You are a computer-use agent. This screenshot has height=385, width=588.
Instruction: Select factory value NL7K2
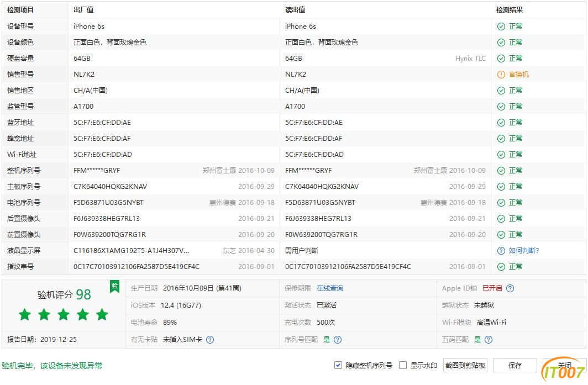coord(84,75)
